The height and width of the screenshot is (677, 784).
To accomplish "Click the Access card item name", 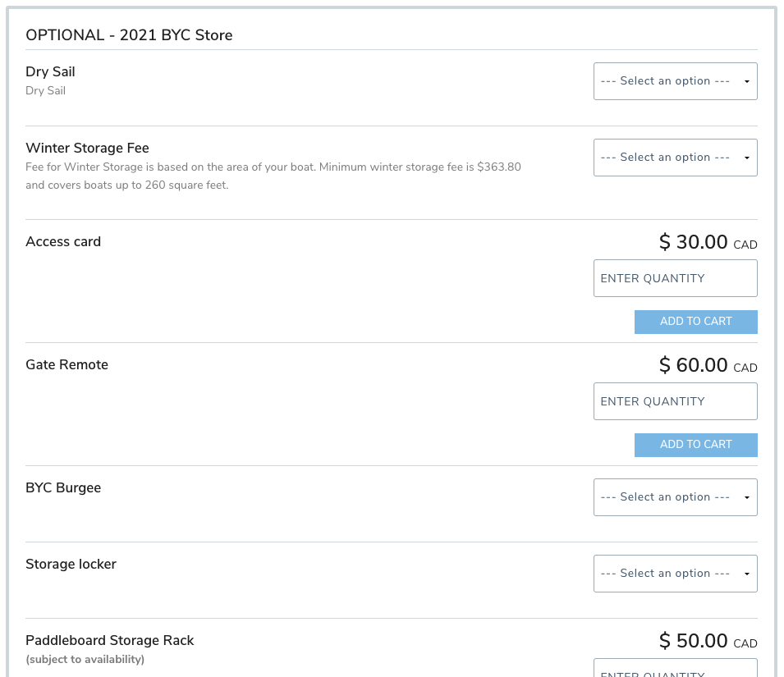I will [x=63, y=242].
